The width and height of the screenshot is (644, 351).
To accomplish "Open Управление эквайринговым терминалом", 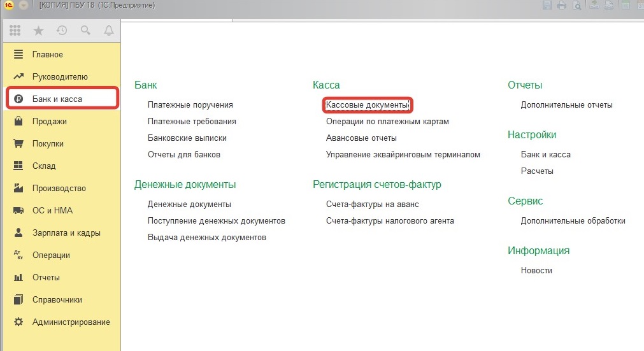I will coord(403,154).
